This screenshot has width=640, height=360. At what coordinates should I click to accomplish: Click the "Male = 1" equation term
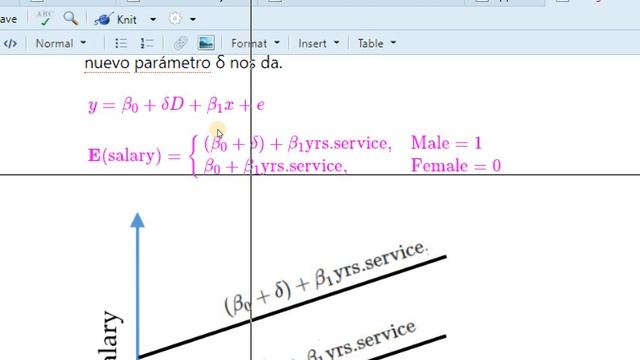pyautogui.click(x=446, y=143)
